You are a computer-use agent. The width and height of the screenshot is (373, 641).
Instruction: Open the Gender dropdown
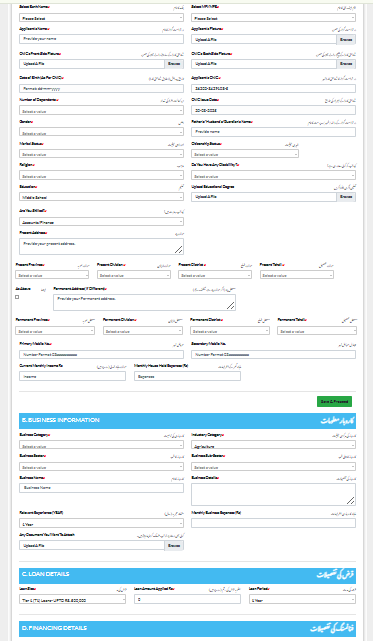(101, 132)
